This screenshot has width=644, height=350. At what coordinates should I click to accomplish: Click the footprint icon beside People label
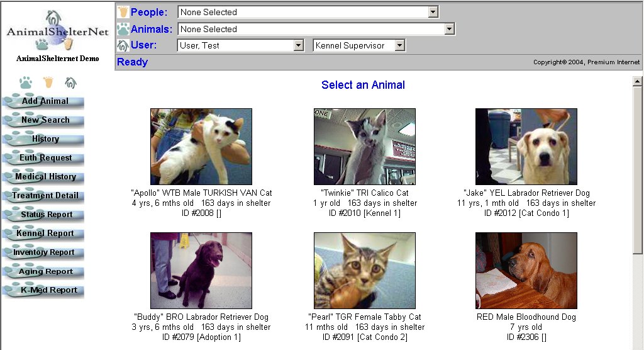(x=123, y=12)
